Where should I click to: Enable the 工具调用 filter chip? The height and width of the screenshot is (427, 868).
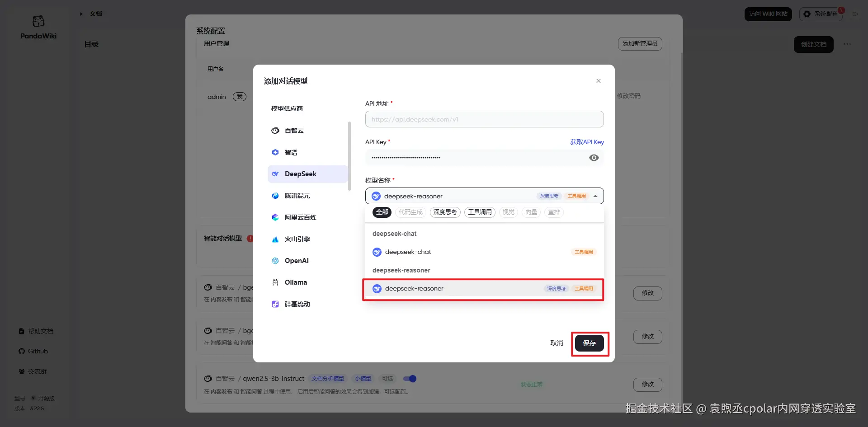point(480,212)
